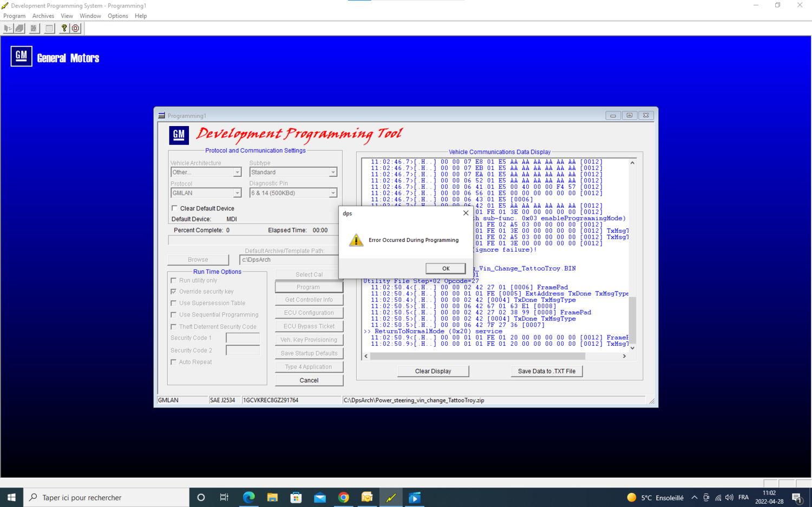This screenshot has width=812, height=507.
Task: Open File Explorer from the taskbar
Action: [x=272, y=497]
